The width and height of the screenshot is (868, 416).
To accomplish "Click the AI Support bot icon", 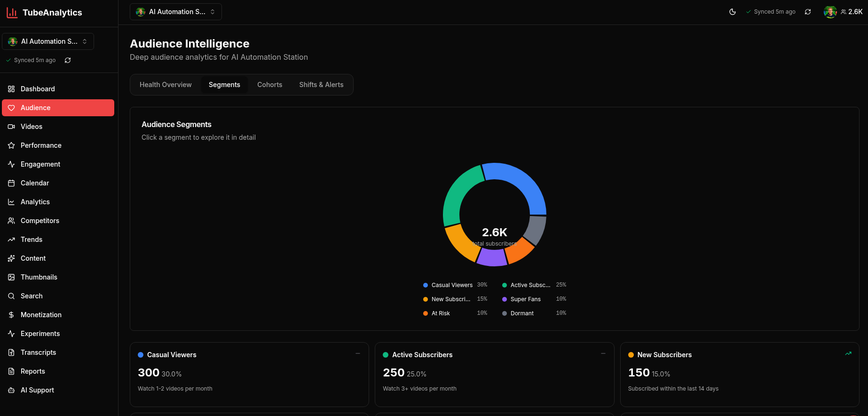I will [11, 390].
